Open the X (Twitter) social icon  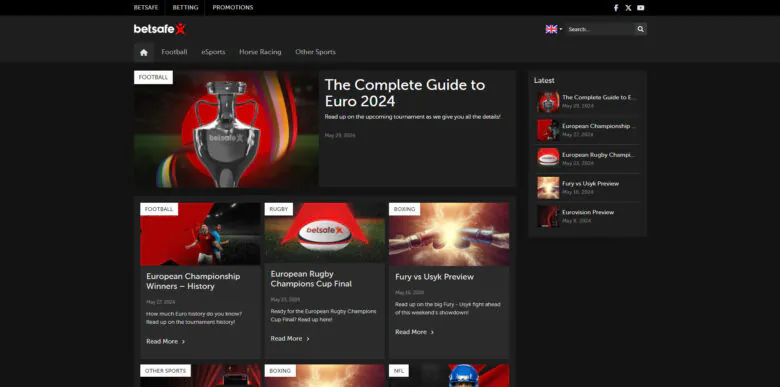[x=628, y=7]
